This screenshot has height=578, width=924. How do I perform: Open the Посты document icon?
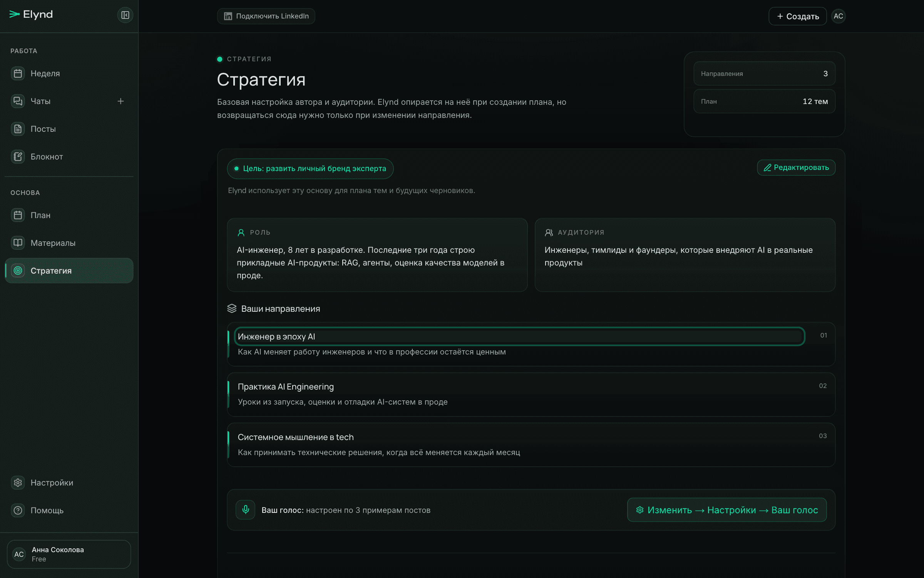point(18,129)
